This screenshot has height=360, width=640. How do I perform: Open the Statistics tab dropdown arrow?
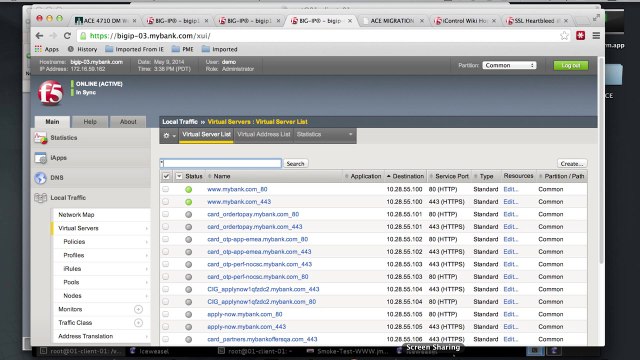pos(350,134)
